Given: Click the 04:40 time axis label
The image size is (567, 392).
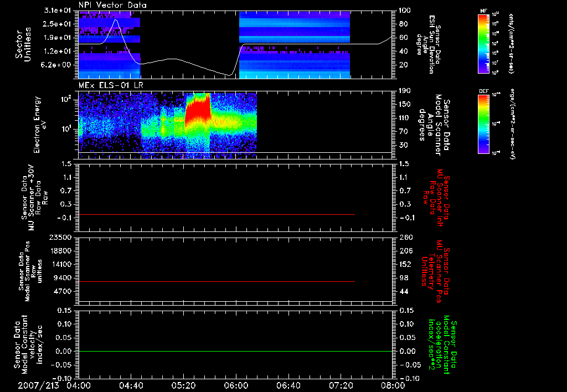Looking at the screenshot, I should pyautogui.click(x=131, y=385).
